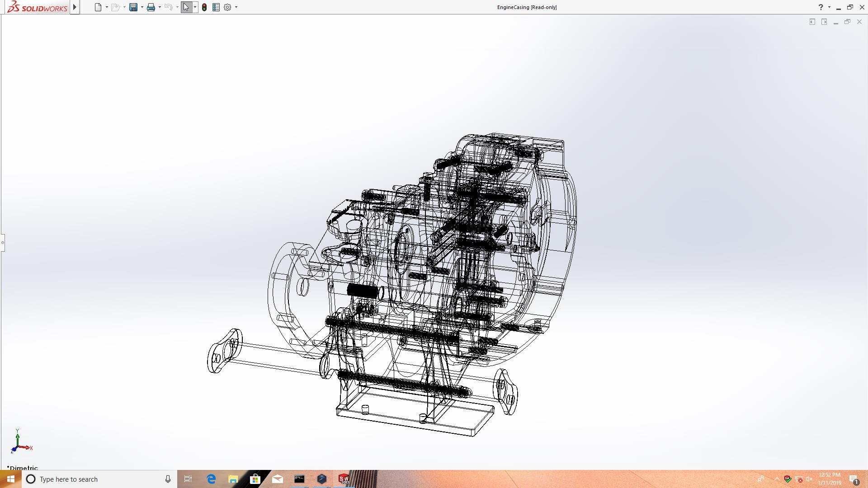The image size is (868, 488).
Task: Open the Options gear icon
Action: (227, 7)
